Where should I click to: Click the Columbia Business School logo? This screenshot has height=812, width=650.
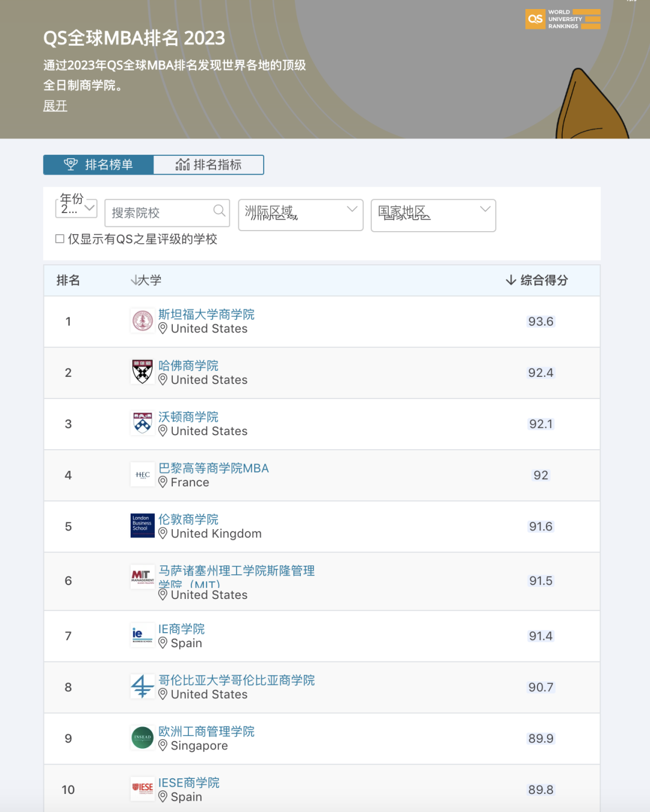(x=143, y=686)
